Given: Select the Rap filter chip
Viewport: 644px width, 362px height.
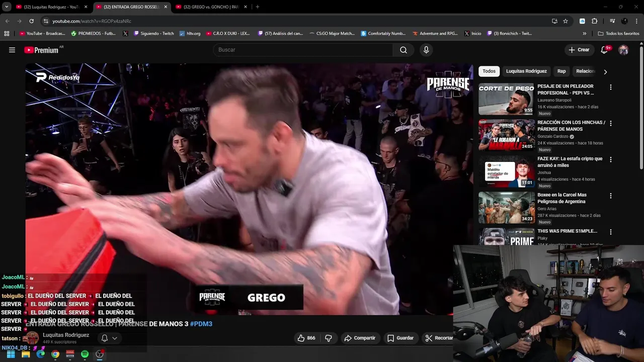Looking at the screenshot, I should [x=561, y=71].
